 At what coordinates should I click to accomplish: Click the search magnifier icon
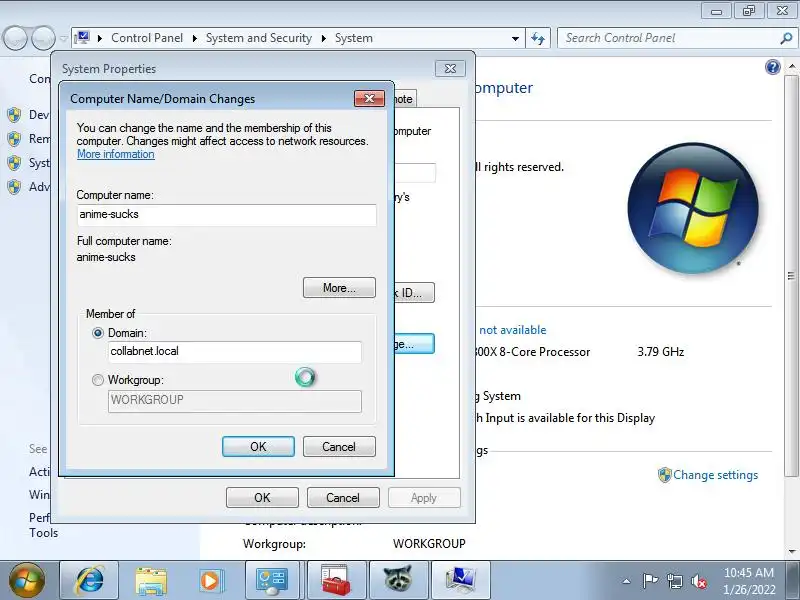point(786,38)
